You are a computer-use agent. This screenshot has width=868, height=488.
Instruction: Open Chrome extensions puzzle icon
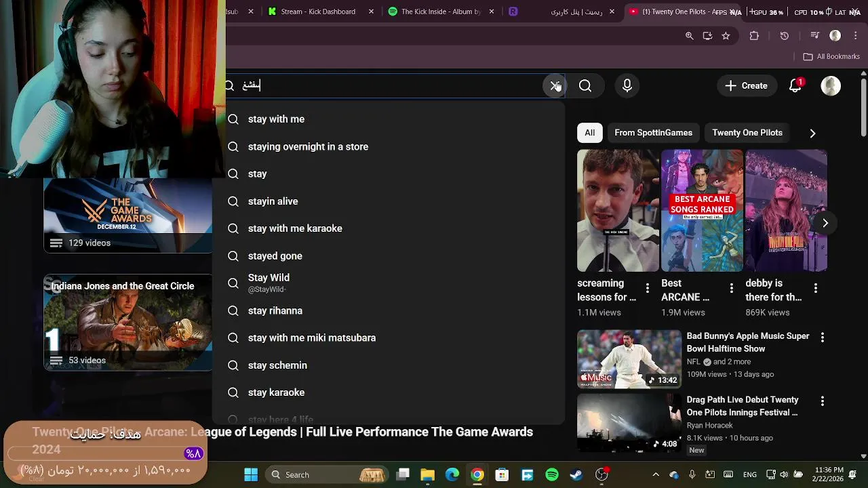point(754,36)
